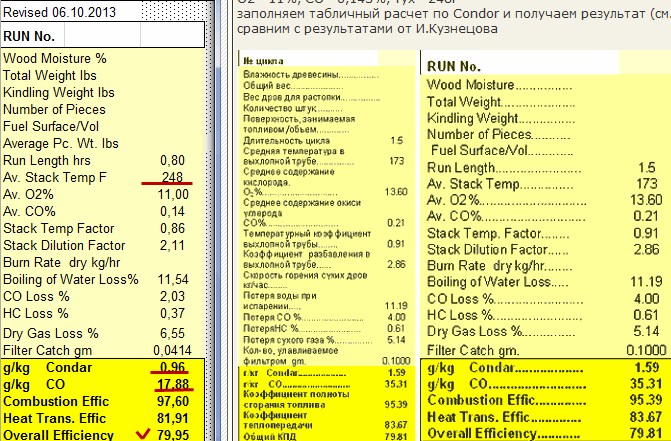Select the HC Loss value 0,37
The image size is (671, 441).
173,313
